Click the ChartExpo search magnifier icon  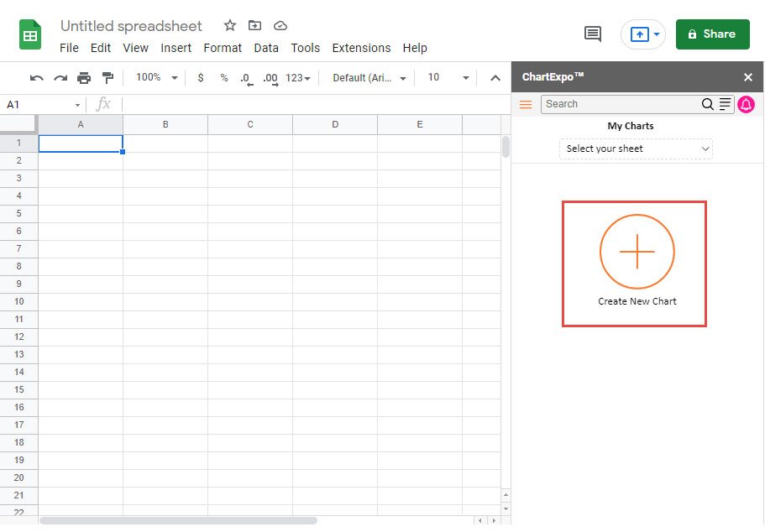707,104
